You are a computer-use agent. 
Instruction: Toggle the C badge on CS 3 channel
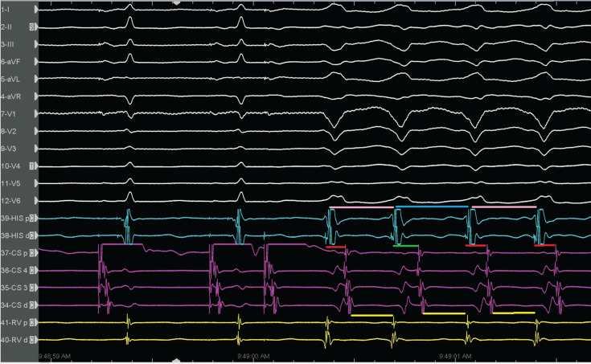[32, 288]
